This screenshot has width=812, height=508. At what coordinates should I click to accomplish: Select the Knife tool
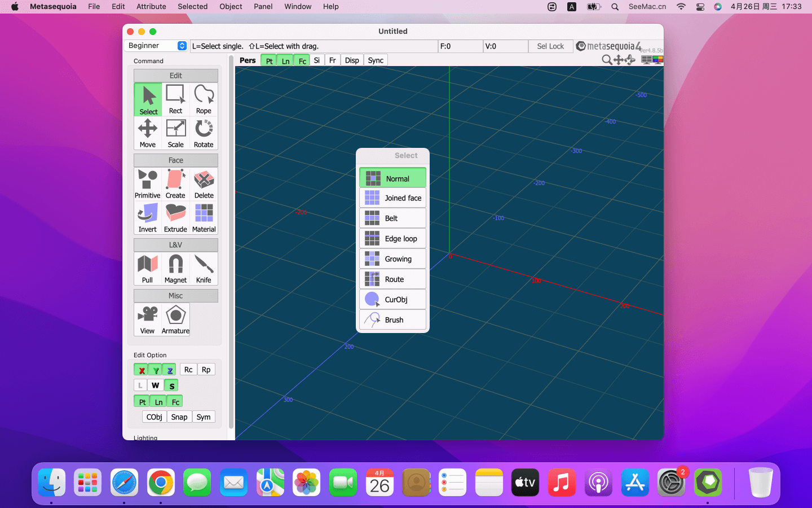click(x=204, y=268)
